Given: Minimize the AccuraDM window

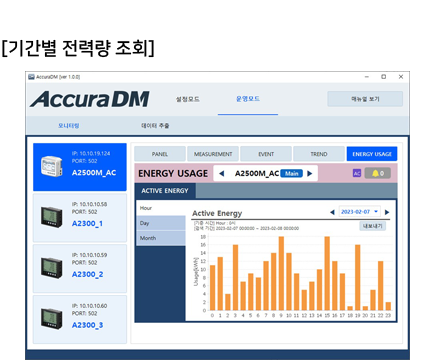Looking at the screenshot, I should pyautogui.click(x=367, y=77).
